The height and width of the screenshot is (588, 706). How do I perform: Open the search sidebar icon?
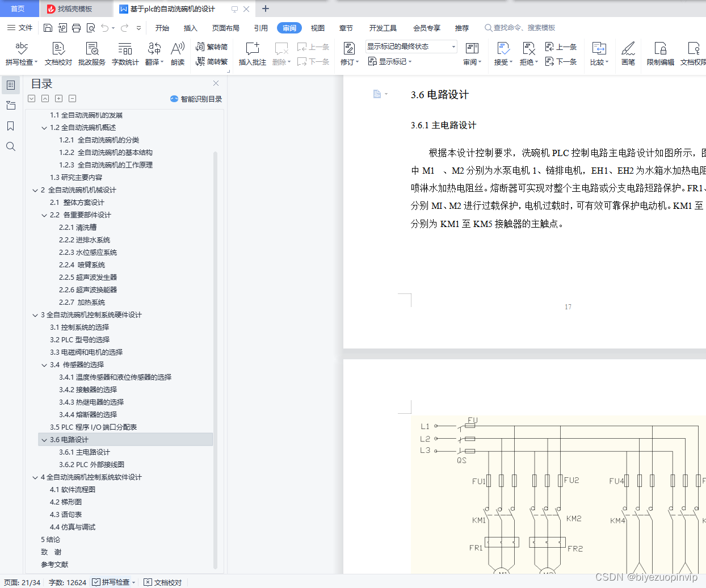[x=11, y=146]
